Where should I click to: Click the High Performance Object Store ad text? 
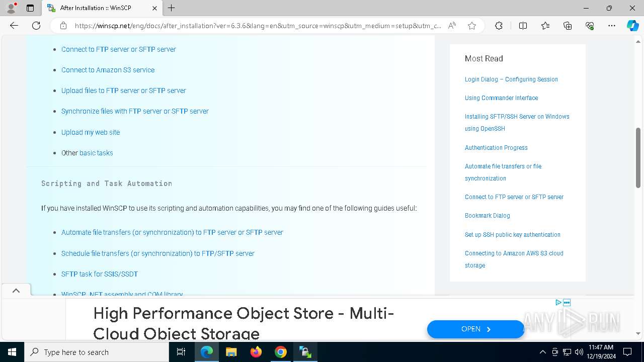click(x=244, y=323)
